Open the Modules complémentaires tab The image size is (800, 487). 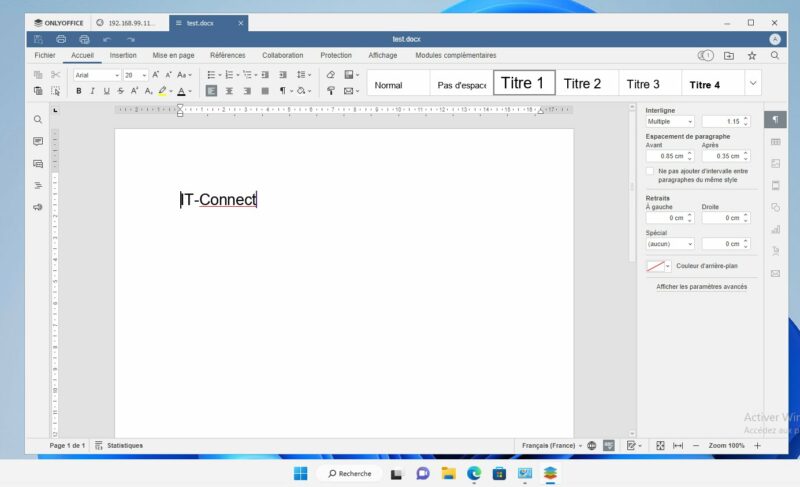pyautogui.click(x=456, y=55)
